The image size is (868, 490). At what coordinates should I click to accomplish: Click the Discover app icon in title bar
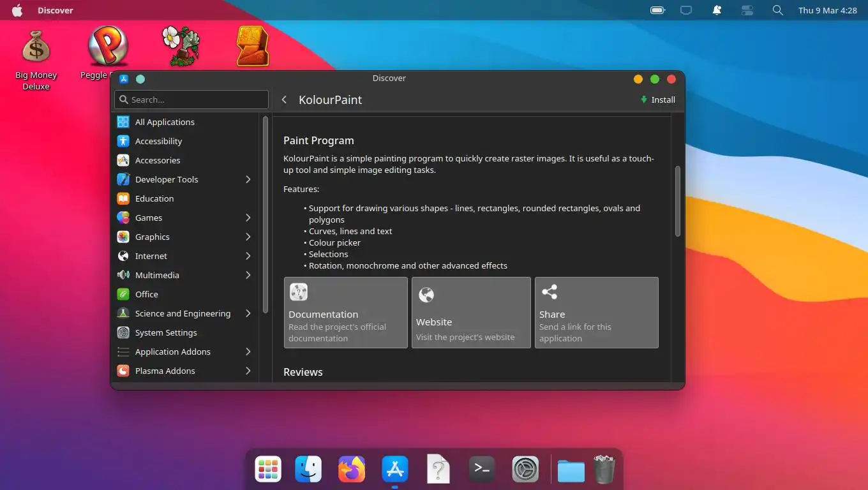pyautogui.click(x=124, y=79)
